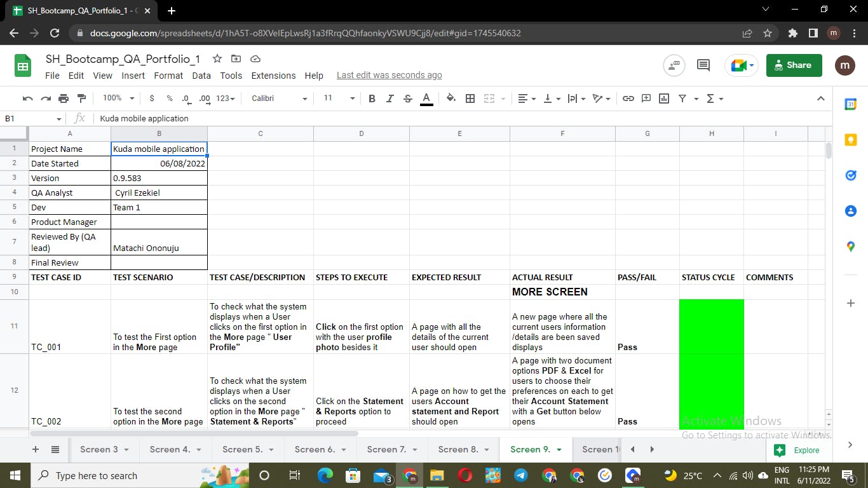This screenshot has width=868, height=488.
Task: Click the Move to folder icon
Action: [x=236, y=58]
